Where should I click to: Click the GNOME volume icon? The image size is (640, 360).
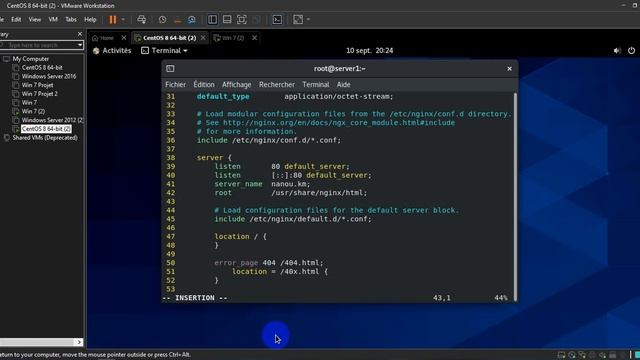[x=617, y=51]
